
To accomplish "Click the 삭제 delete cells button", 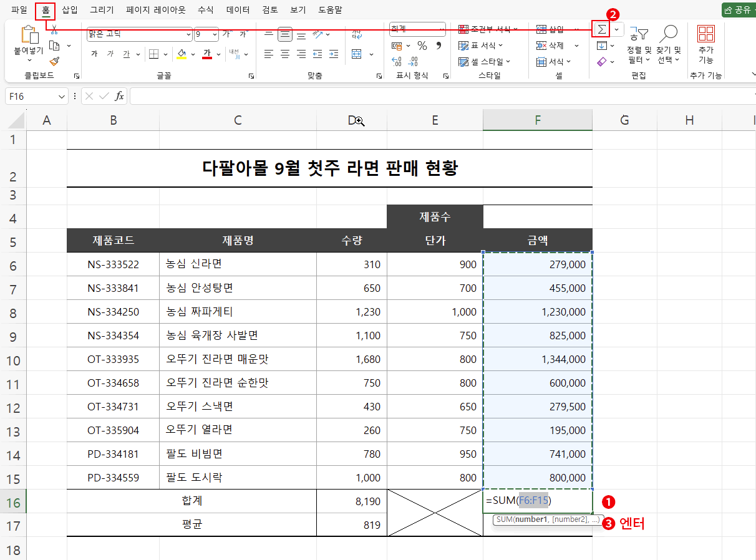I will (x=550, y=46).
